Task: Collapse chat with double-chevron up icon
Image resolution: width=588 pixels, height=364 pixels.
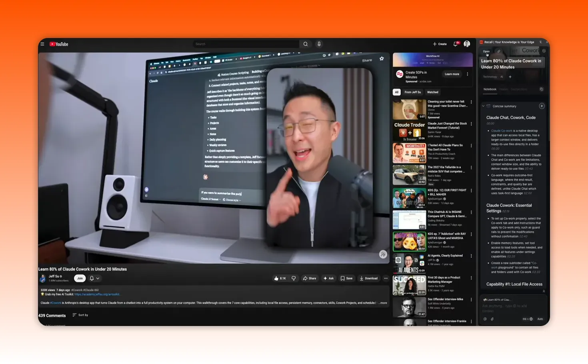Action: point(544,291)
